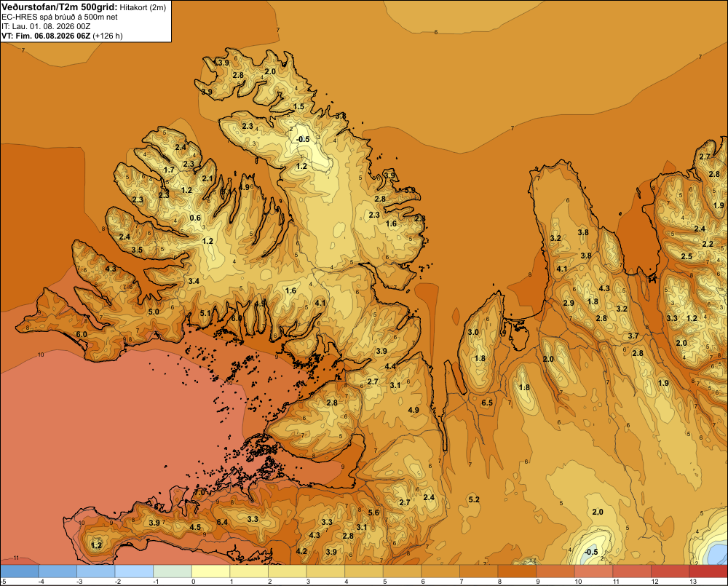This screenshot has height=586, width=728.
Task: Click the 'VT: Fim. 06.08.2026 06Z' valid time
Action: coord(46,36)
